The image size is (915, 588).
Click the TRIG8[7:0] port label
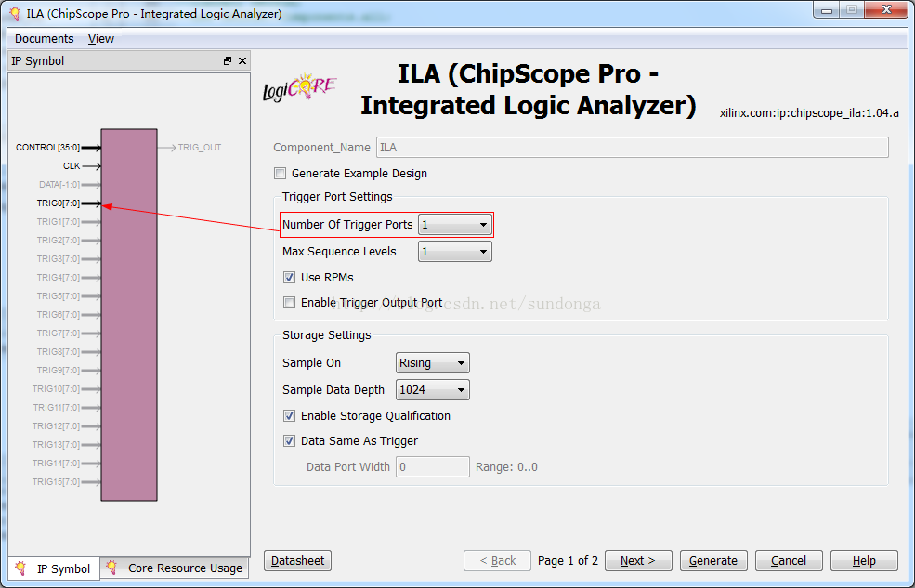click(x=59, y=352)
